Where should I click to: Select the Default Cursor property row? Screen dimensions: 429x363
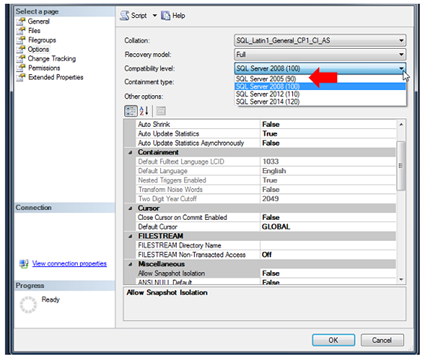coord(266,227)
